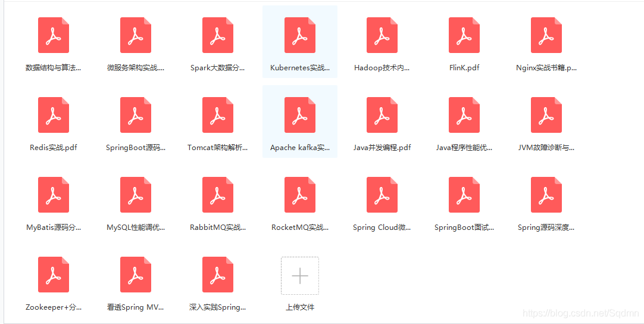The image size is (644, 324).
Task: Open the 看透Spring MV PDF icon
Action: click(x=136, y=274)
